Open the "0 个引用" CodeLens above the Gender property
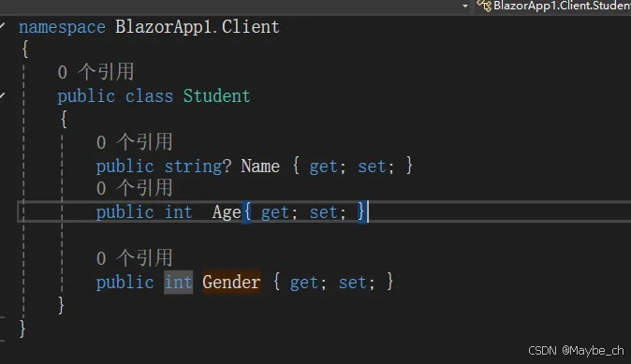 135,258
